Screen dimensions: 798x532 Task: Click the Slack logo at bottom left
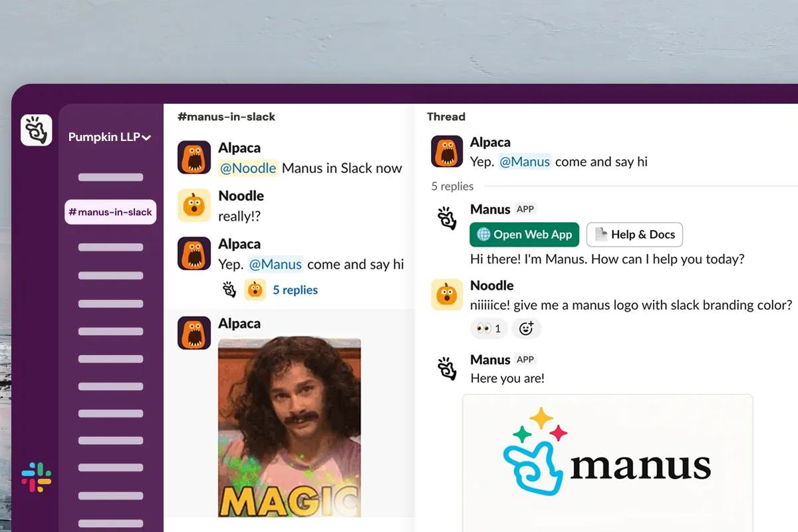pyautogui.click(x=36, y=477)
